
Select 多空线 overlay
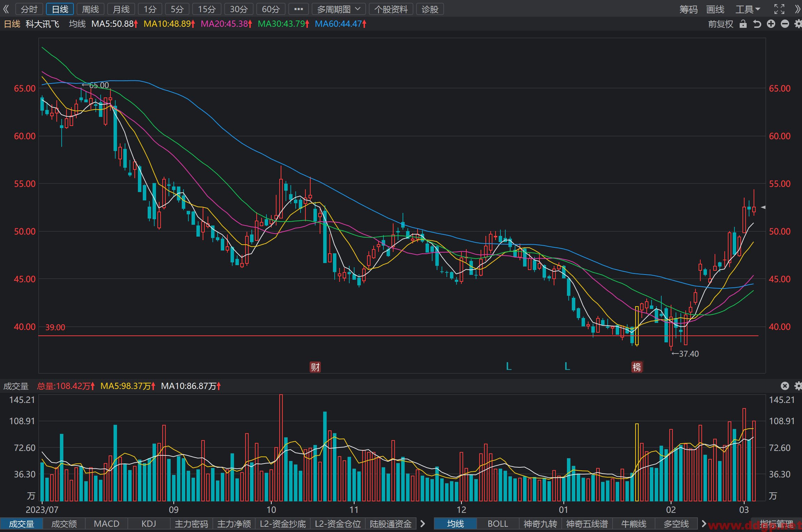pos(676,524)
